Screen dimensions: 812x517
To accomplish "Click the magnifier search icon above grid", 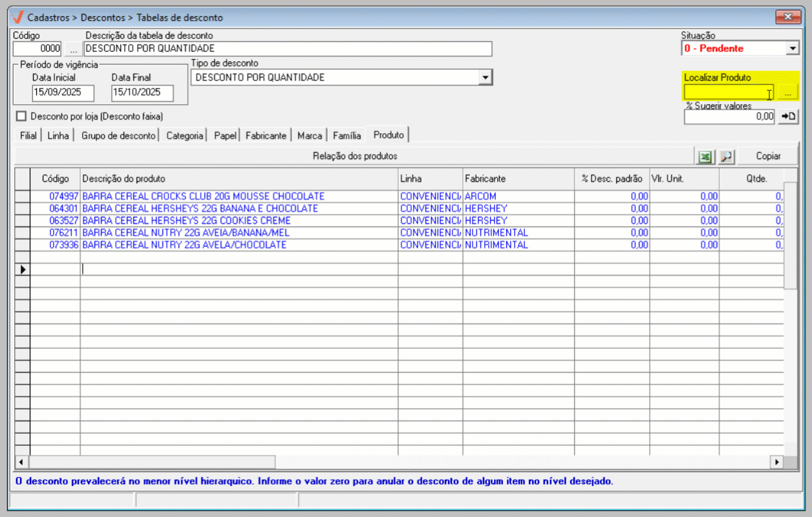I will [727, 156].
